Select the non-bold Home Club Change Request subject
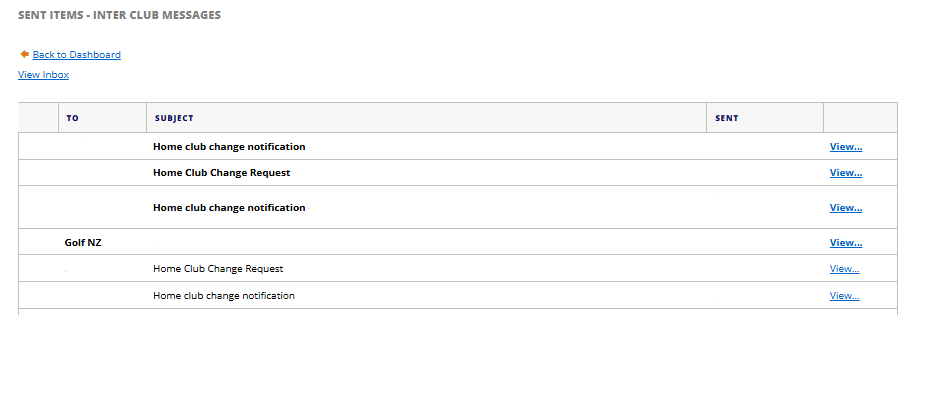The image size is (934, 412). (x=218, y=269)
